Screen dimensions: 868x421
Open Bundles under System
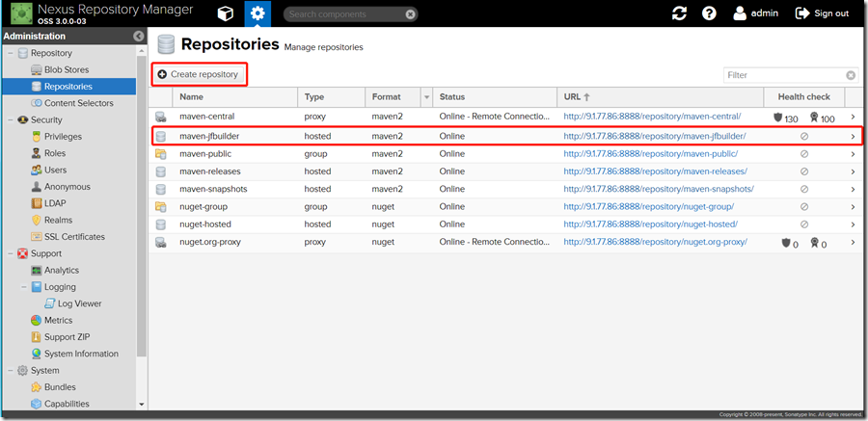pyautogui.click(x=60, y=387)
